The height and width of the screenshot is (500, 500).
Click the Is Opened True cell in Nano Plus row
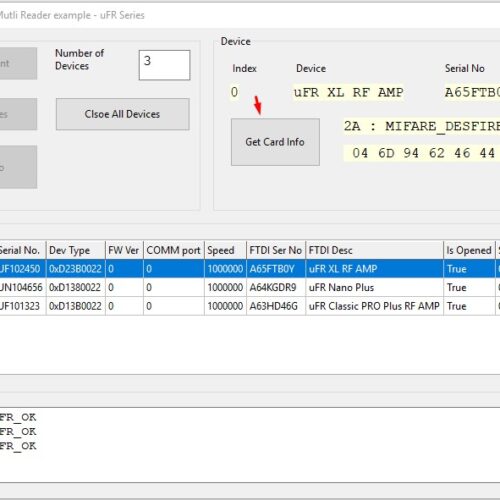click(469, 287)
